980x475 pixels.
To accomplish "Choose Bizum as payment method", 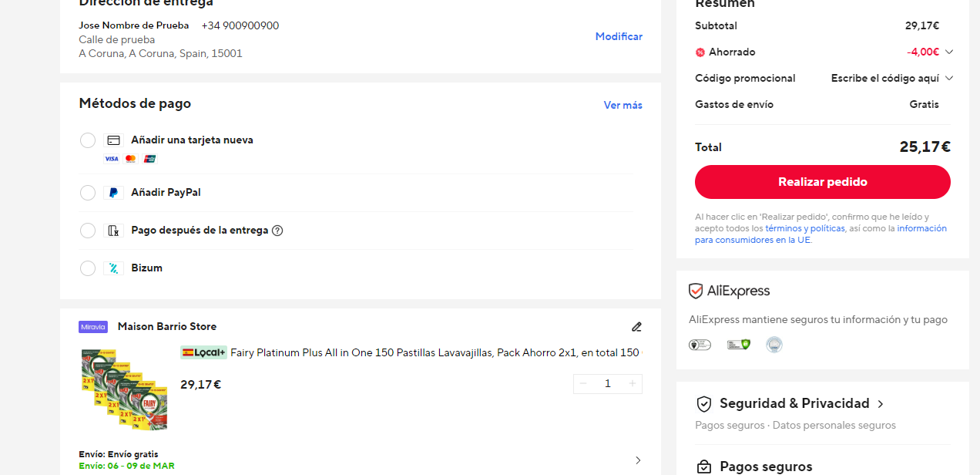I will tap(88, 268).
